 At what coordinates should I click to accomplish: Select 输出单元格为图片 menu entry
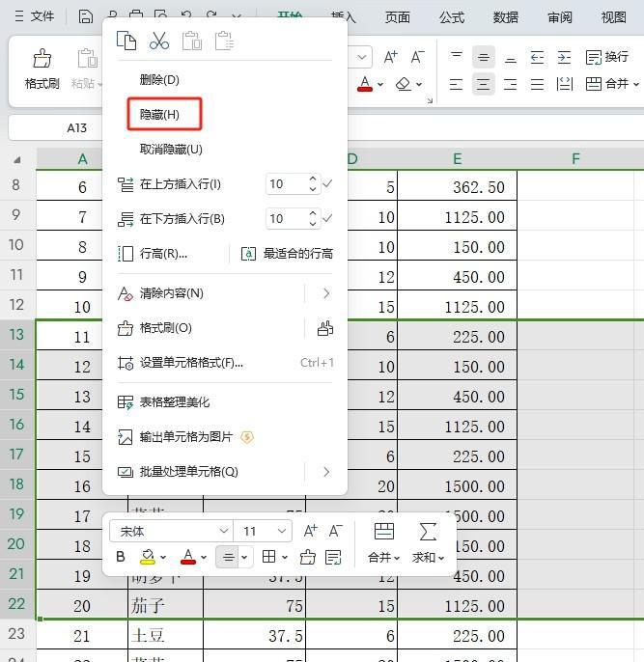tap(186, 436)
